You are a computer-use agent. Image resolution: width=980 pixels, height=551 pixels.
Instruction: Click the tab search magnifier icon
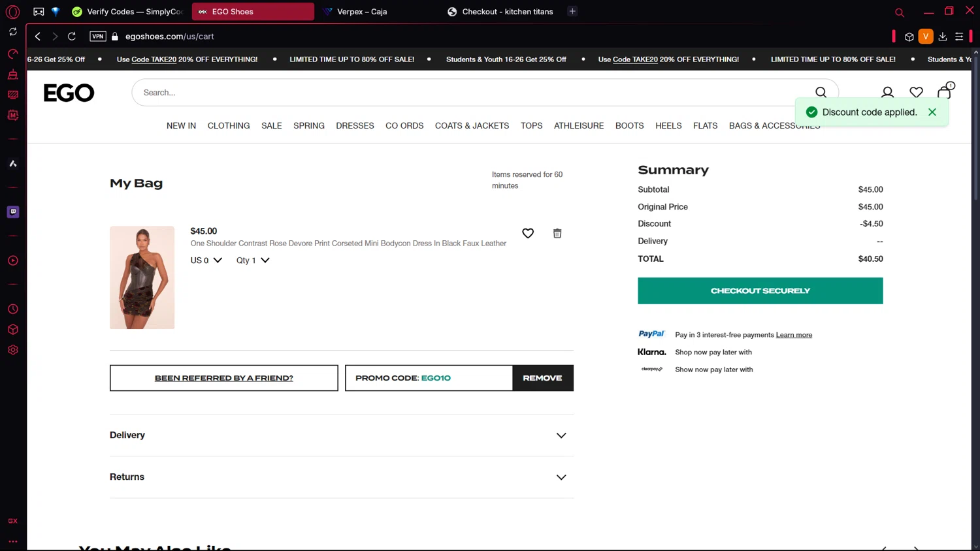coord(900,12)
